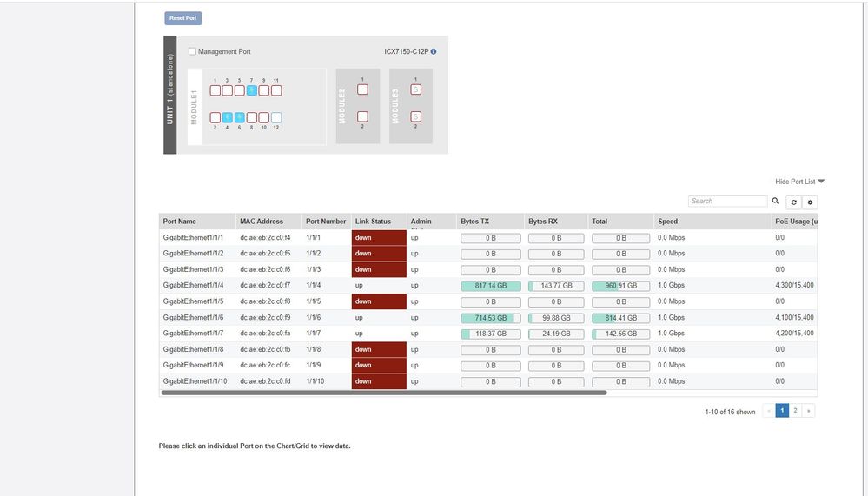Open port table settings gear
This screenshot has height=496, width=868.
810,202
